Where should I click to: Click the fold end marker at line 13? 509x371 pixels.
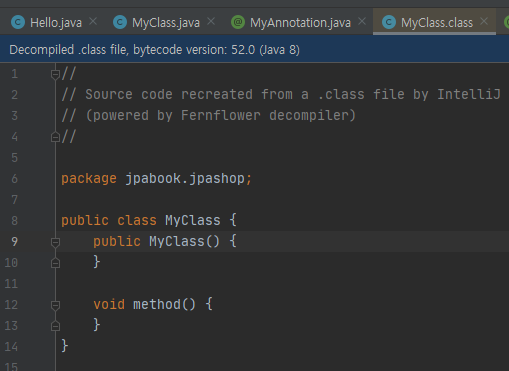point(55,326)
